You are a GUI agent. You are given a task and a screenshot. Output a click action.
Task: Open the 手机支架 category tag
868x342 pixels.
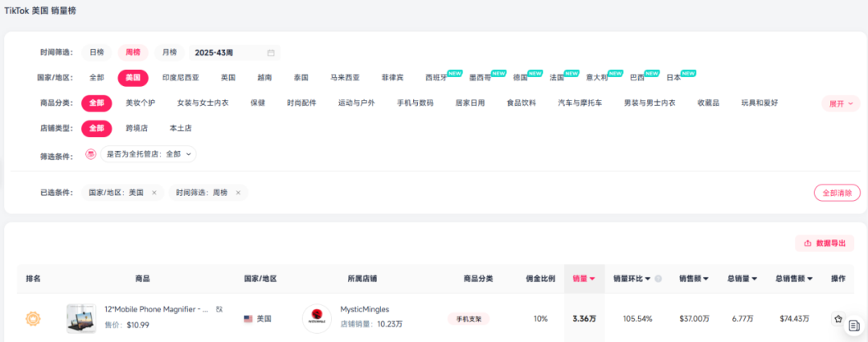pyautogui.click(x=469, y=319)
